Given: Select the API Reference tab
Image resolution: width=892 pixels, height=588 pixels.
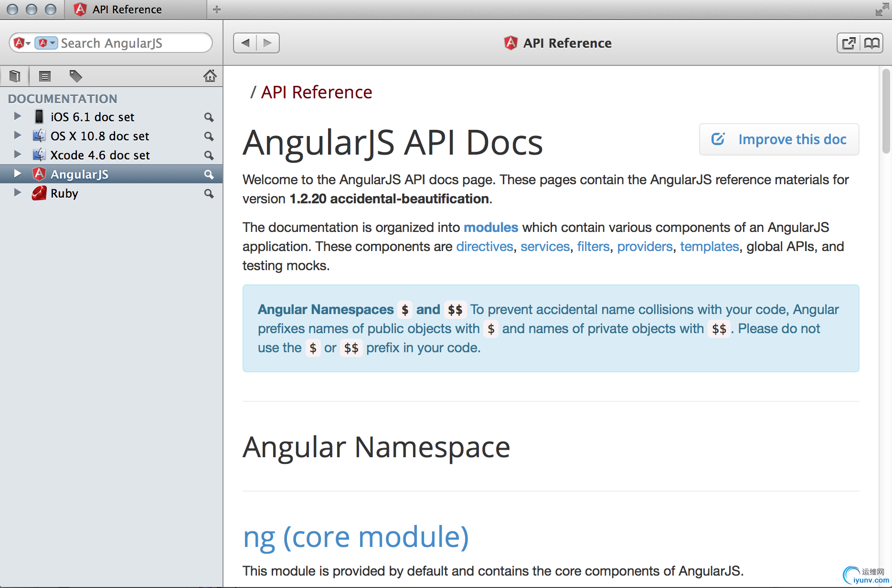Looking at the screenshot, I should 127,10.
